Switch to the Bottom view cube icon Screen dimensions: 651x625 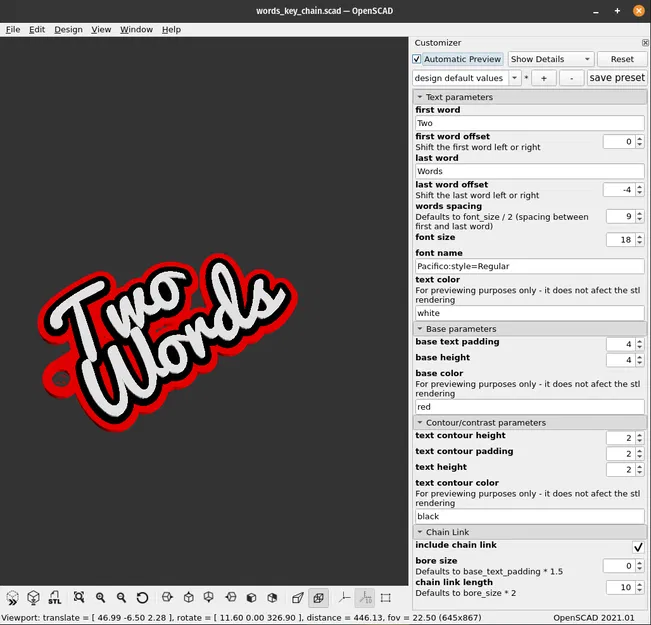tap(209, 598)
